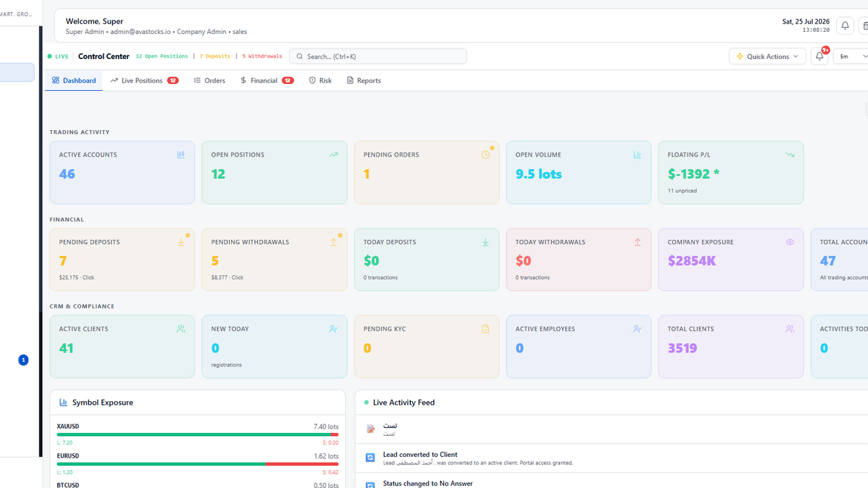This screenshot has width=868, height=488.
Task: Click the Total Clients people icon
Action: point(789,329)
